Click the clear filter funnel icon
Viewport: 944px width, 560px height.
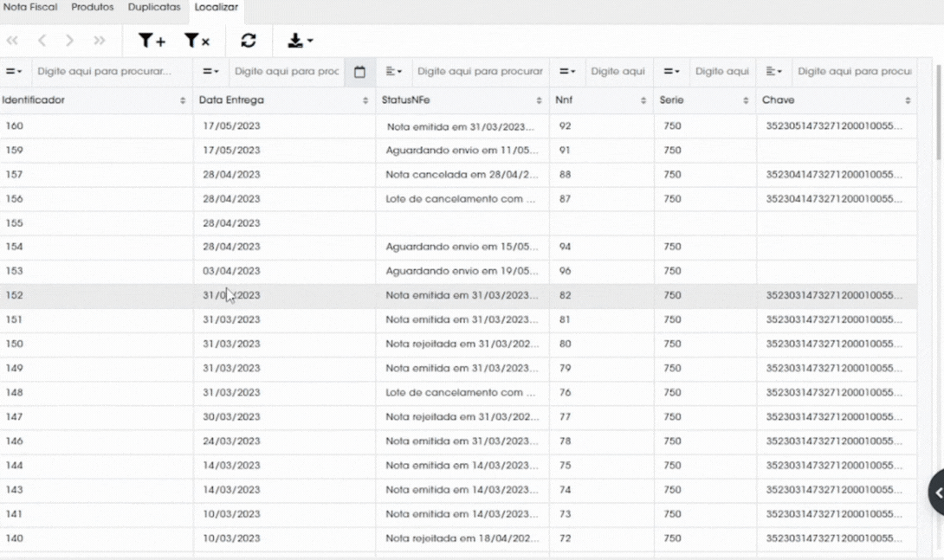click(x=197, y=41)
